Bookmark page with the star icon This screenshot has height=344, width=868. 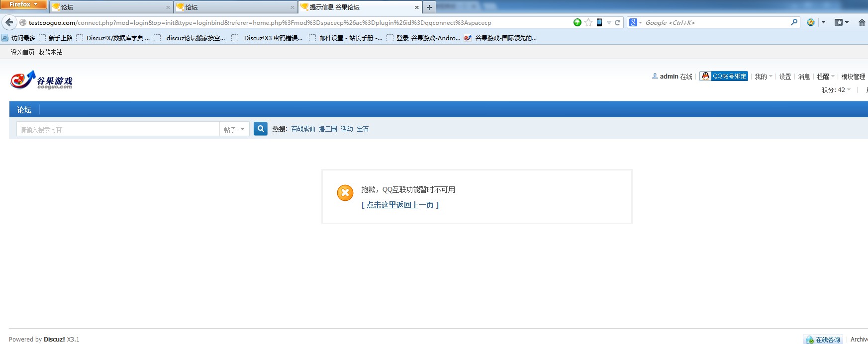(x=588, y=22)
